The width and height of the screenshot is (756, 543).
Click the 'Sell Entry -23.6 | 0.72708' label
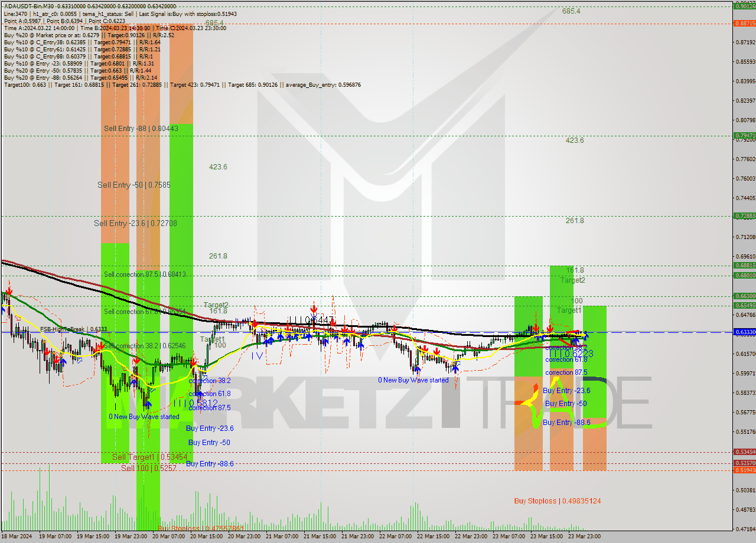click(135, 223)
